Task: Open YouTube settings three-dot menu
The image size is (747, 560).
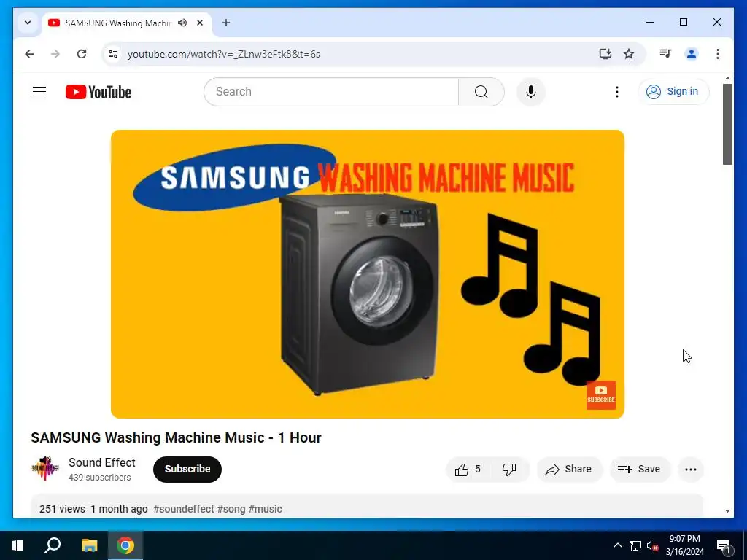Action: 617,91
